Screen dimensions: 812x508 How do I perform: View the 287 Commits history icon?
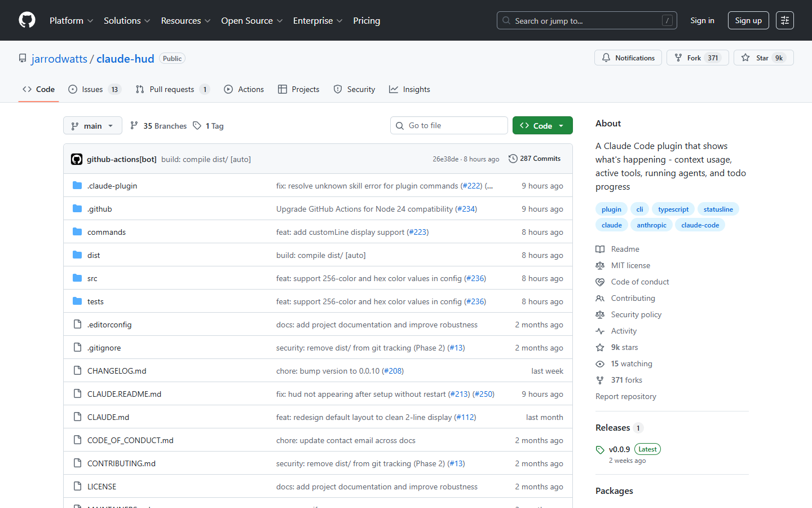pos(513,159)
